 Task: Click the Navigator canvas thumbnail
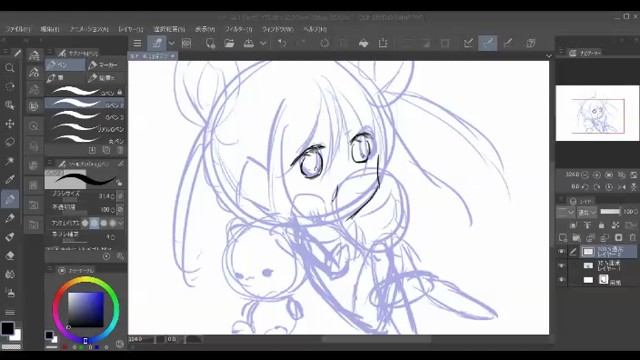click(597, 113)
